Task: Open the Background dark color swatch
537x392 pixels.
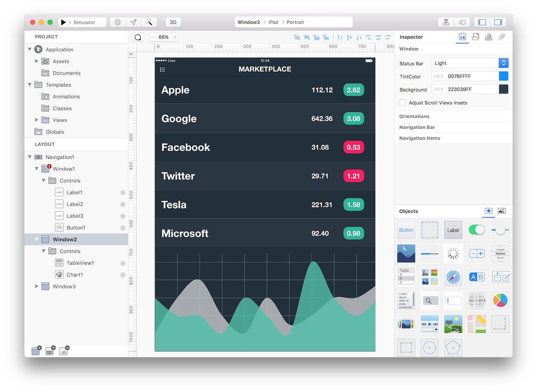Action: (x=503, y=89)
